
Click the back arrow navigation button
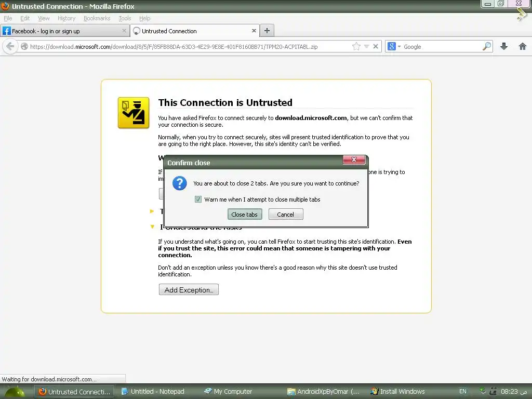click(10, 46)
